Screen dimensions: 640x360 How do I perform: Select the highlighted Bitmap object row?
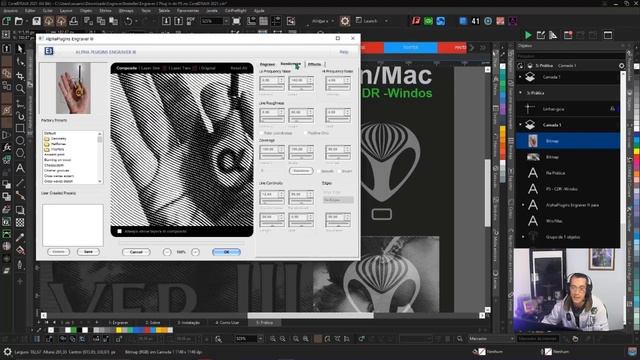coord(567,141)
